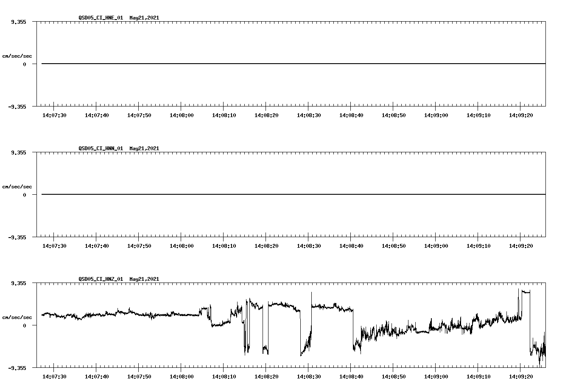Click 14:08:10 time label under HNN chart
This screenshot has height=392, width=576.
coord(224,246)
